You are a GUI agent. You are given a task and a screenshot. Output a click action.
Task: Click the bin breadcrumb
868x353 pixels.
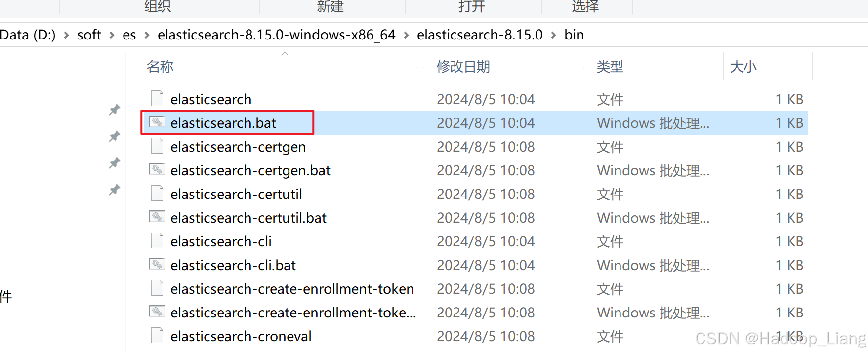point(574,35)
